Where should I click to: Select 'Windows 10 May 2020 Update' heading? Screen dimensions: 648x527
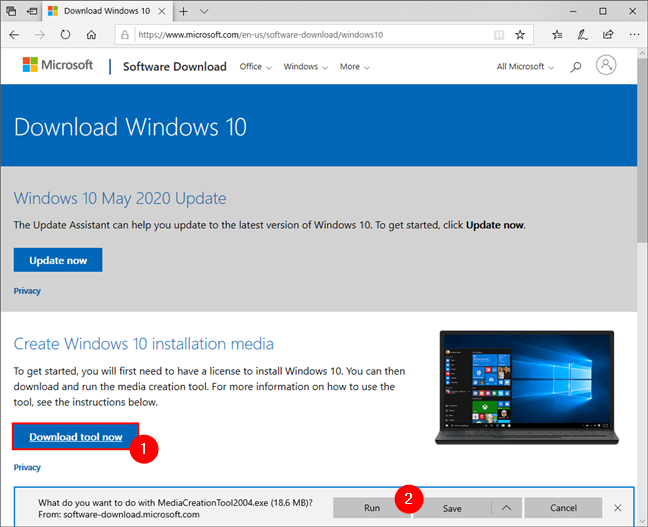coord(120,198)
